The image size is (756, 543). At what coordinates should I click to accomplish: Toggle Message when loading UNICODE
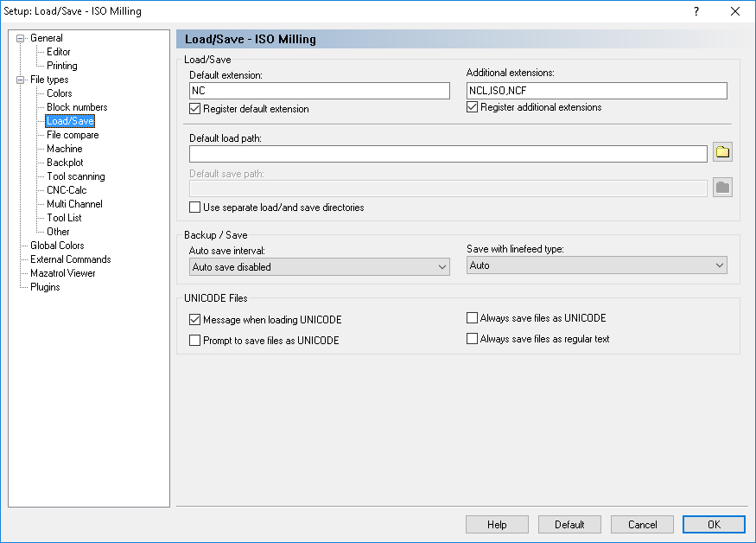point(194,320)
